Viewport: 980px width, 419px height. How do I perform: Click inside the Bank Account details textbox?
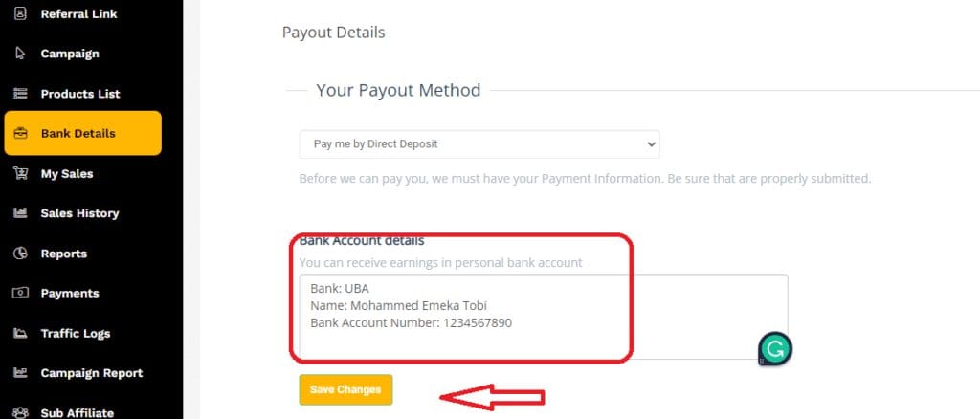click(x=536, y=316)
